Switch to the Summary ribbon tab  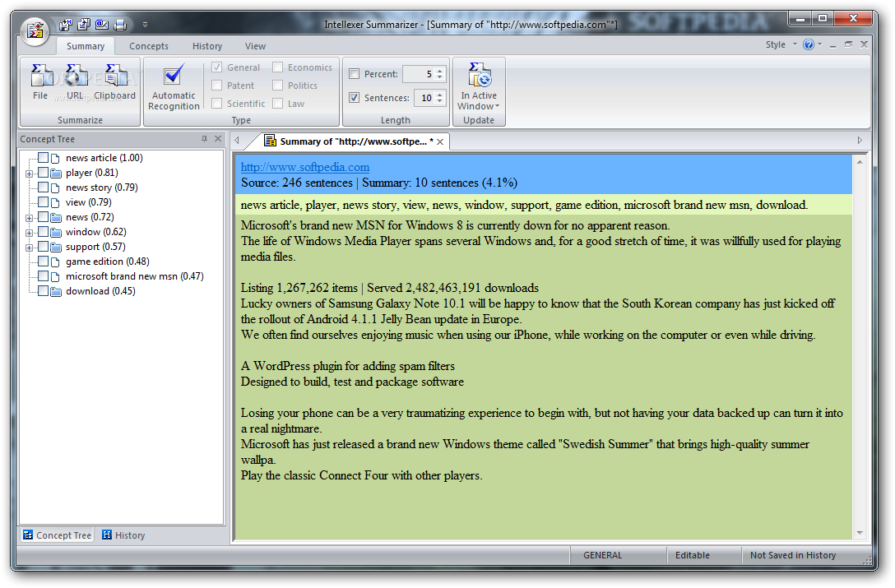point(86,46)
